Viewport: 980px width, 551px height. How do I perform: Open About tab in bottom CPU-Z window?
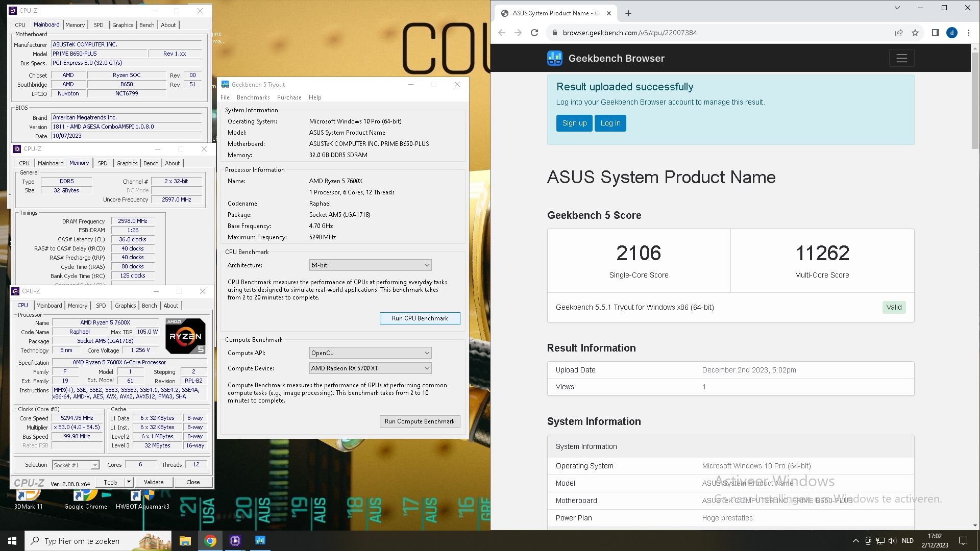(171, 306)
